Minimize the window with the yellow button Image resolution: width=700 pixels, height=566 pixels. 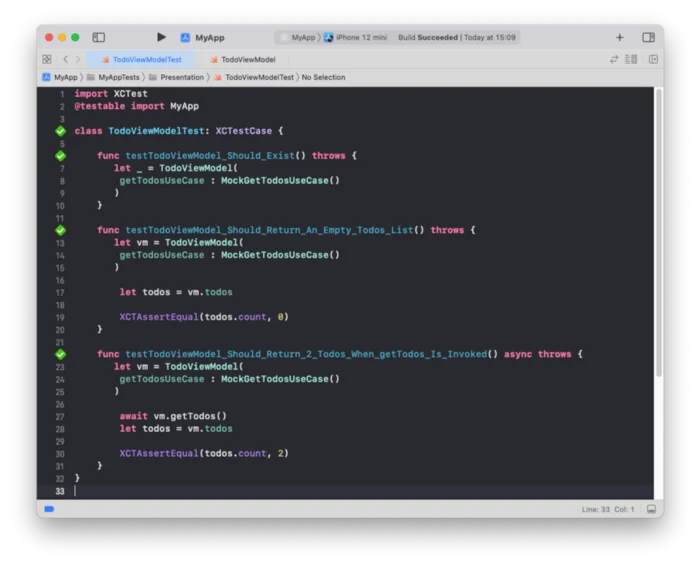pos(62,37)
